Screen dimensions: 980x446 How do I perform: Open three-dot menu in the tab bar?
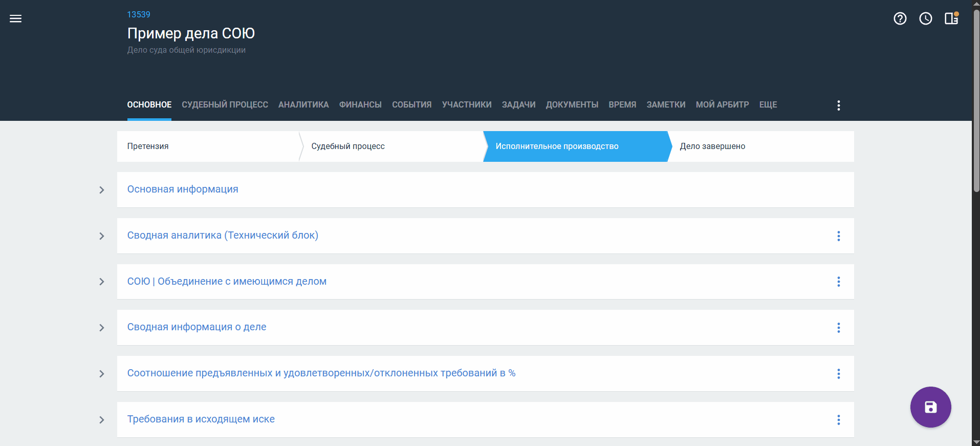tap(838, 105)
